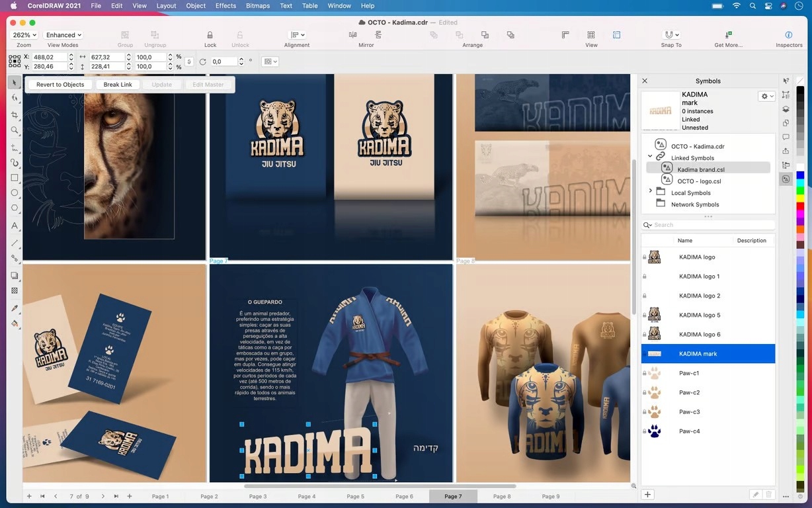Select the Text tool in toolbox

click(x=15, y=226)
